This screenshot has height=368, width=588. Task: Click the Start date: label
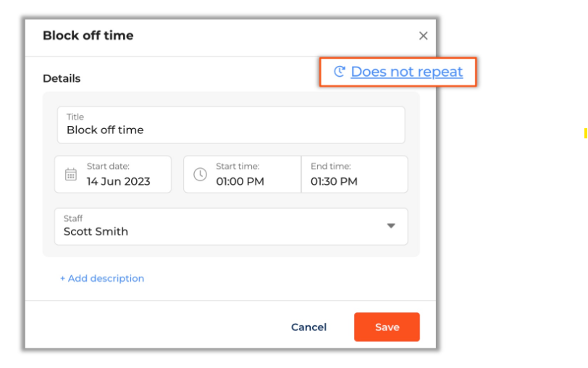[x=108, y=166]
